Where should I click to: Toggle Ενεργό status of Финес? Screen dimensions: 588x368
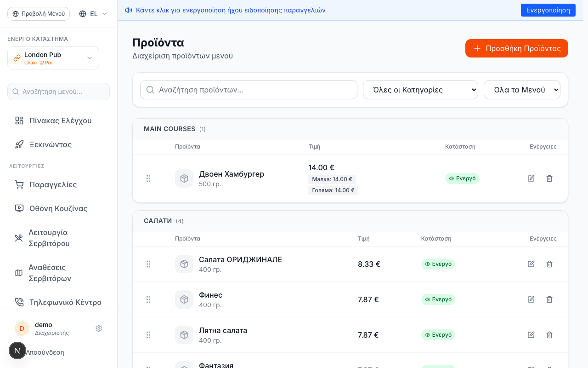438,299
